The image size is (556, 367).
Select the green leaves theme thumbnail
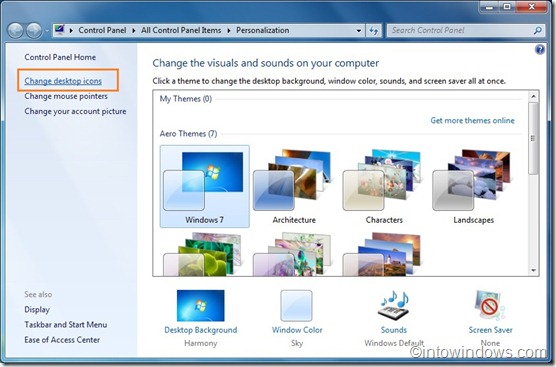pyautogui.click(x=203, y=255)
